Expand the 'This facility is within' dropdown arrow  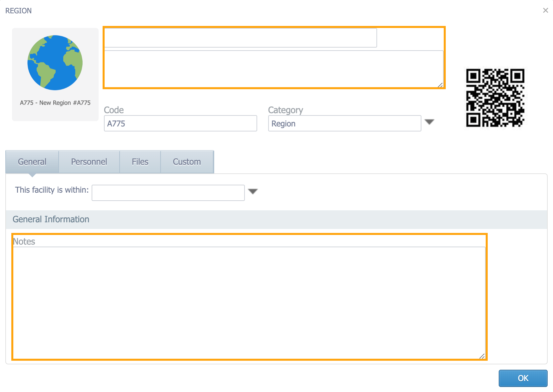pos(253,191)
